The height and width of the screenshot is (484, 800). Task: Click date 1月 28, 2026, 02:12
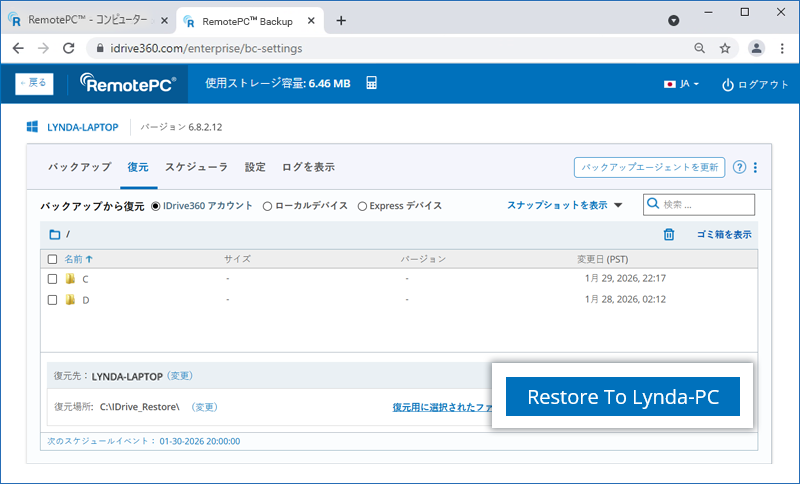(625, 299)
